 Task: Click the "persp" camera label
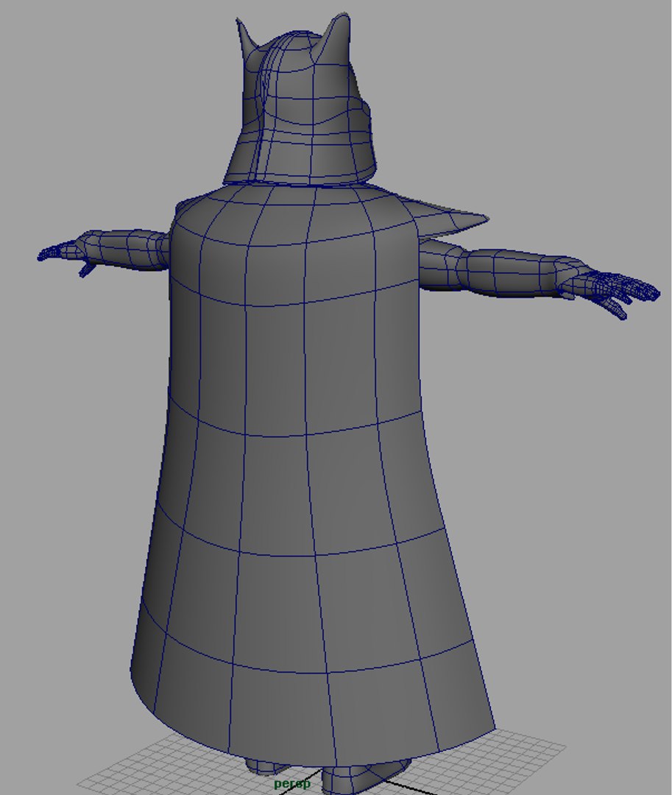(291, 784)
